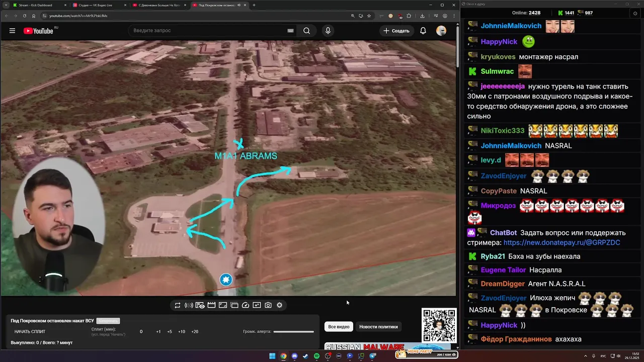Click the 'НАЧАТЬ СПЛИТ' button
This screenshot has width=644, height=362.
[30, 332]
